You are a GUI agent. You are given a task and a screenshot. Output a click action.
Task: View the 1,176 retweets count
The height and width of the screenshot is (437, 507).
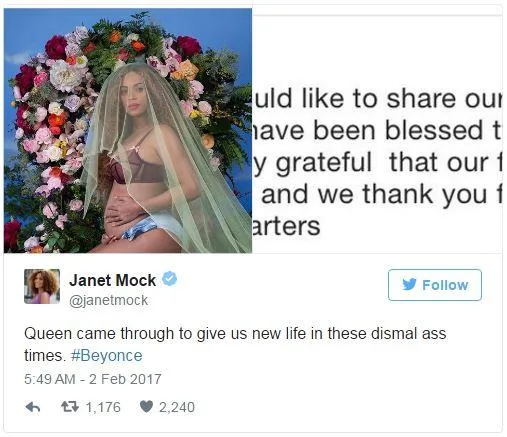[103, 407]
